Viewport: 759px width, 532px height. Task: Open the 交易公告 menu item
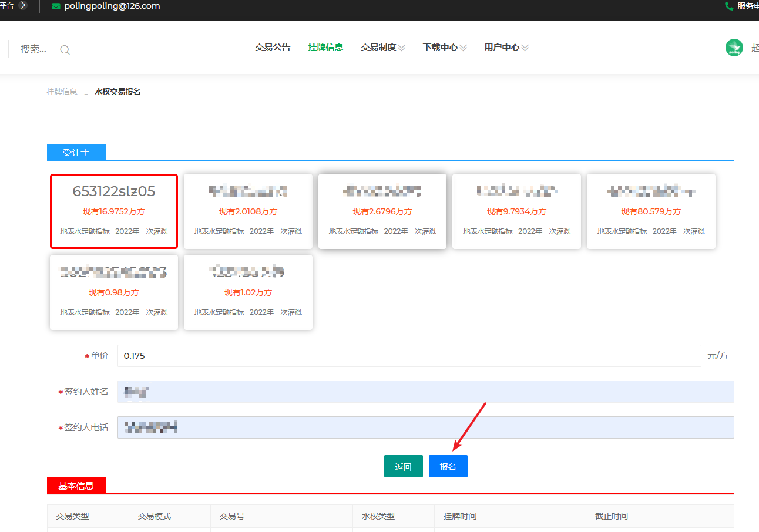(273, 48)
